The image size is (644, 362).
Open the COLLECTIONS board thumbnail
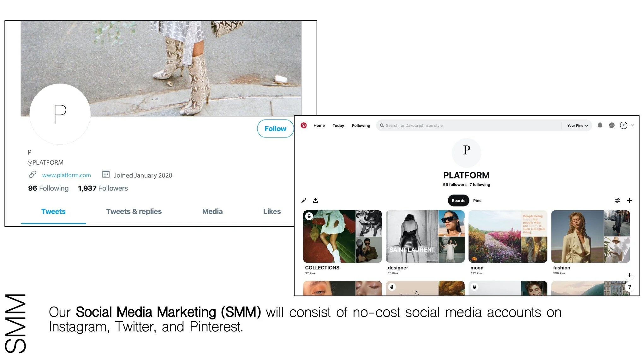342,236
